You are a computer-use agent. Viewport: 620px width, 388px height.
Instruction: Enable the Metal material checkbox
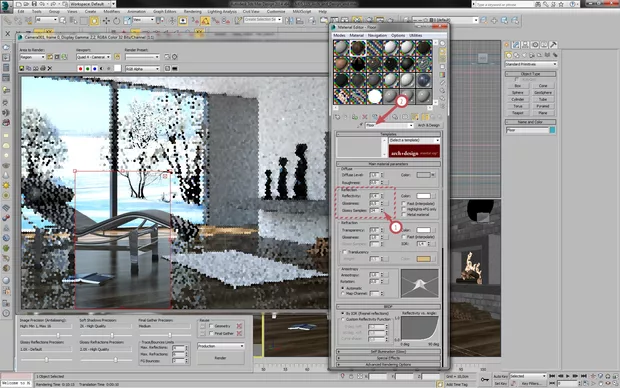pos(404,214)
